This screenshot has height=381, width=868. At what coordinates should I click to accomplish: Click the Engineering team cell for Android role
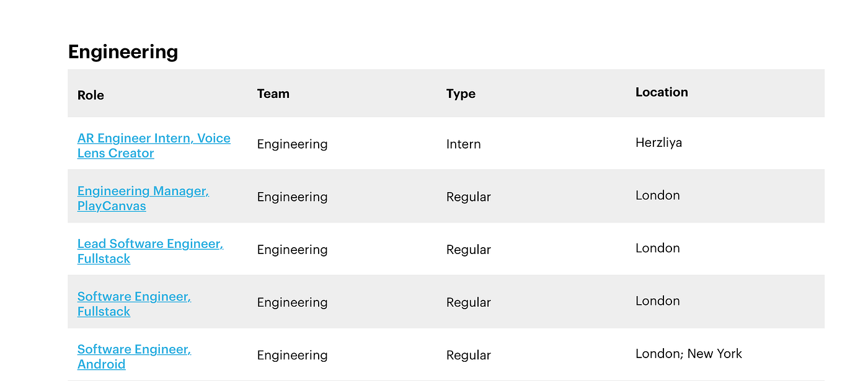coord(292,355)
